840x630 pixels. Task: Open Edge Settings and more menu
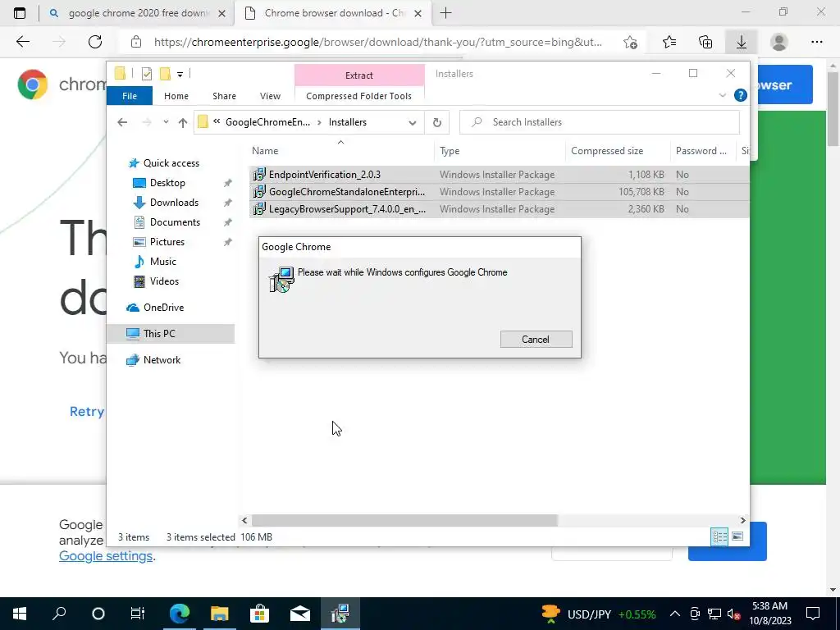(x=816, y=42)
